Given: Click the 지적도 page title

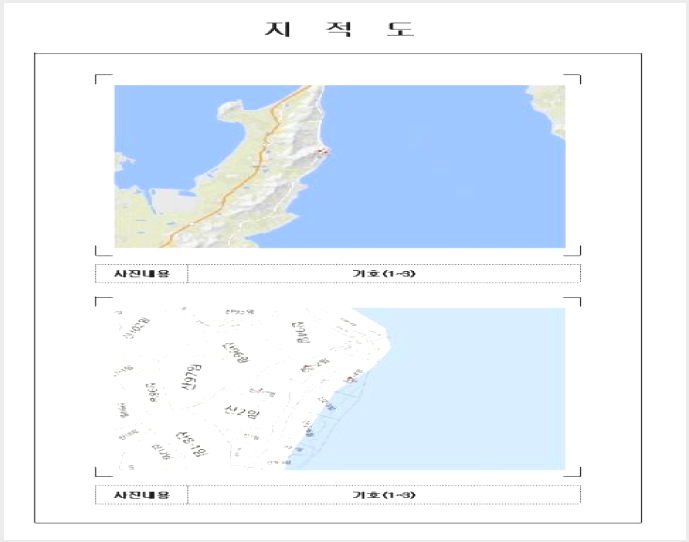Looking at the screenshot, I should (339, 29).
